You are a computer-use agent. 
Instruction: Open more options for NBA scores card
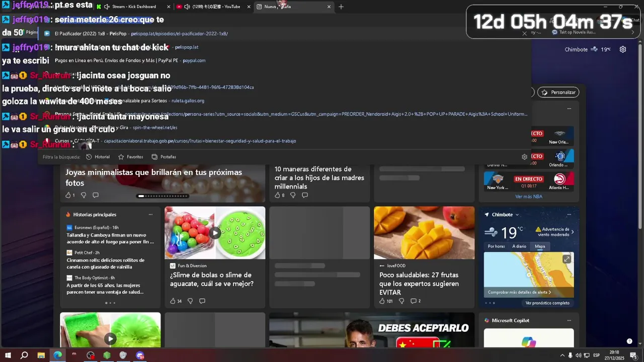569,109
